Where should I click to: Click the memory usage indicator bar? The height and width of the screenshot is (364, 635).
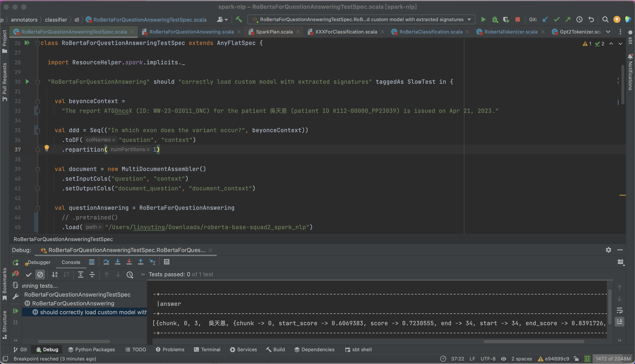[x=613, y=358]
